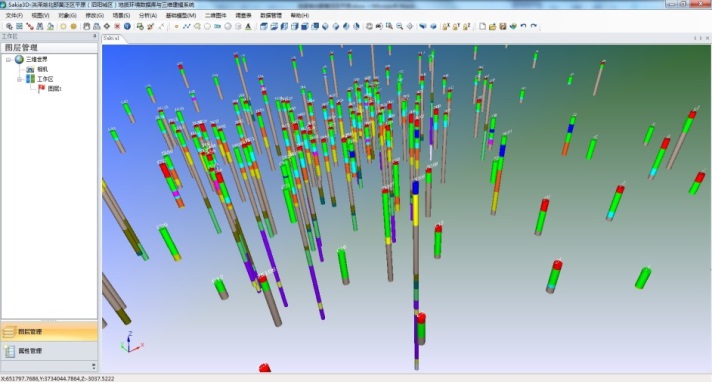Click the undo arrow in the toolbar
Image resolution: width=712 pixels, height=382 pixels.
[x=523, y=26]
